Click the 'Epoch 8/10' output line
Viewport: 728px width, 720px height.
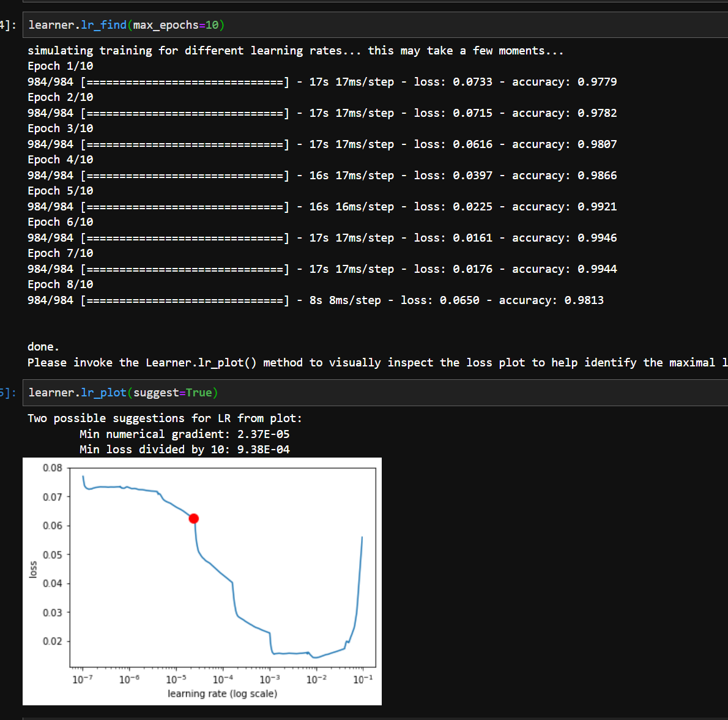pos(61,284)
